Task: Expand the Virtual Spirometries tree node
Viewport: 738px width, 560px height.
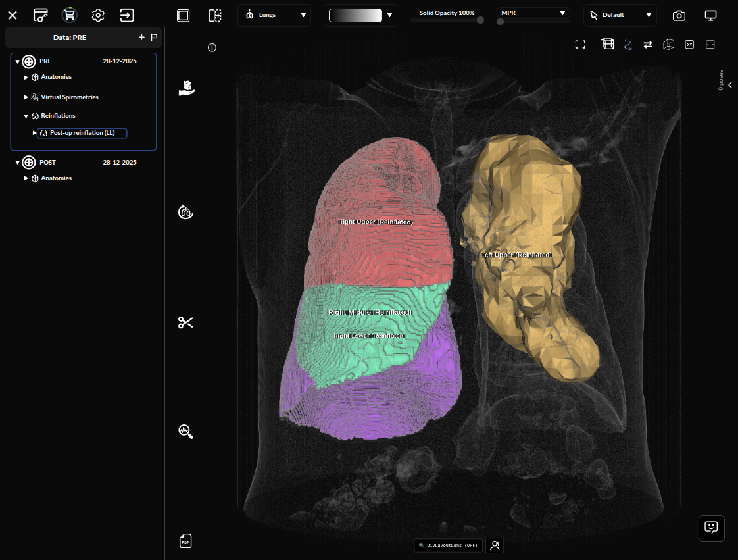Action: coord(26,97)
